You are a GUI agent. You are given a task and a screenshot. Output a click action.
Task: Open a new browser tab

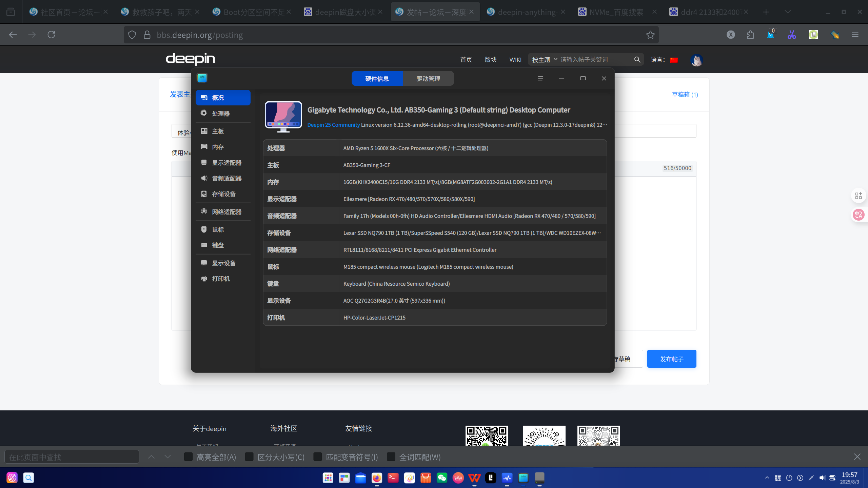tap(766, 12)
